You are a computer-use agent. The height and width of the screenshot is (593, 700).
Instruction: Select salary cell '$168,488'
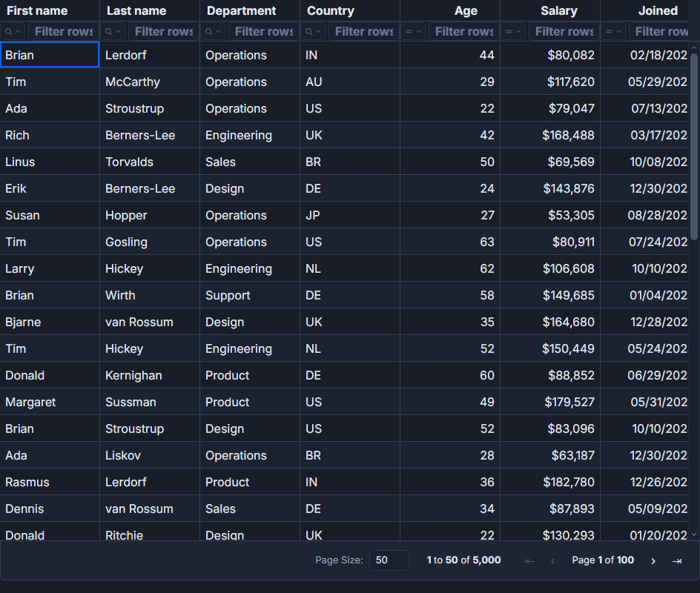coord(549,135)
